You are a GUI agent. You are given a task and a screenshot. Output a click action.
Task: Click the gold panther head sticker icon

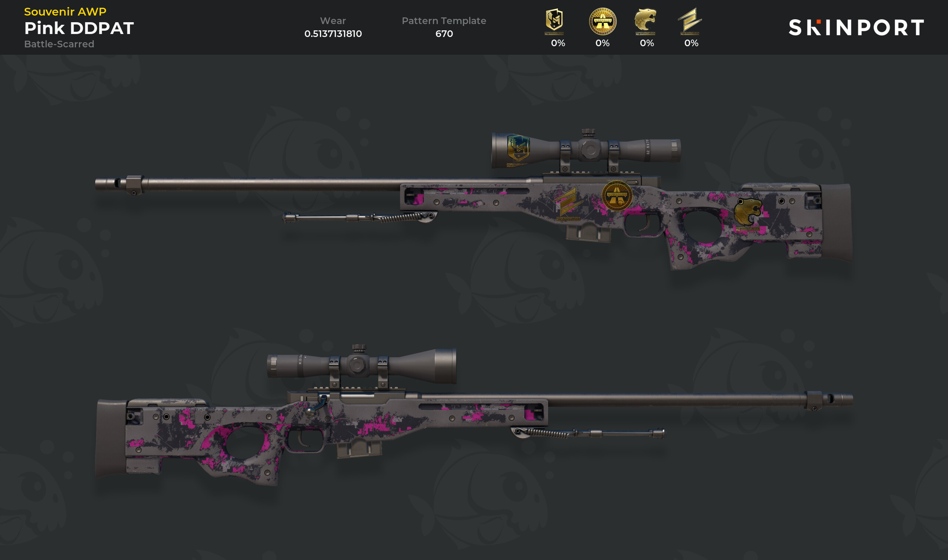pos(645,21)
